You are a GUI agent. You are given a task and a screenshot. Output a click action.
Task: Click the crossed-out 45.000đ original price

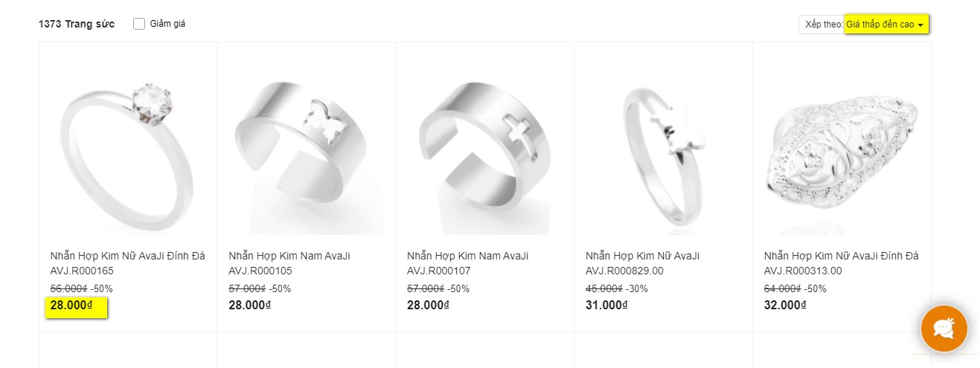[x=604, y=288]
